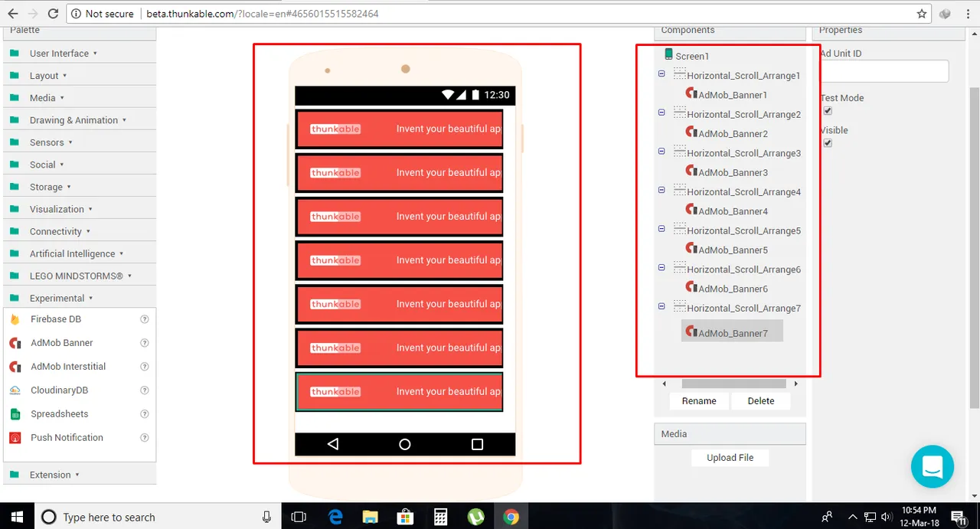Screen dimensions: 980x529
Task: Toggle the Test Mode checkbox
Action: tap(828, 111)
